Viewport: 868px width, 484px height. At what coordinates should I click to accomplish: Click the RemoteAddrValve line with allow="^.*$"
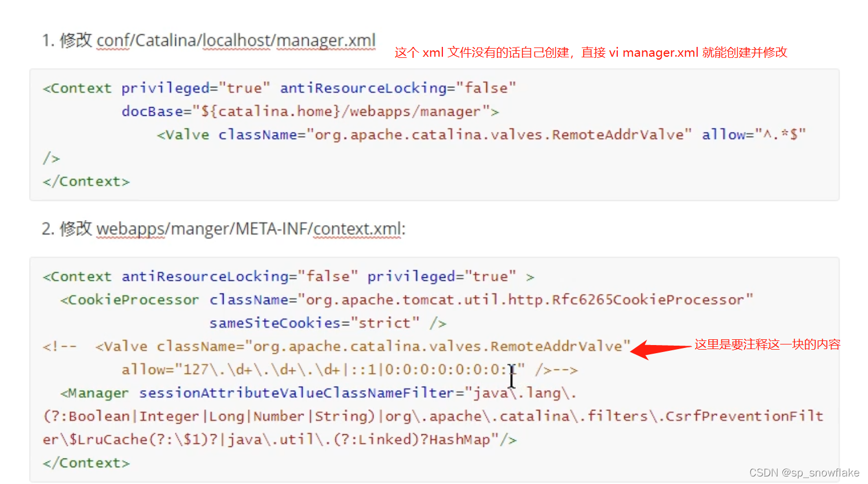[481, 135]
